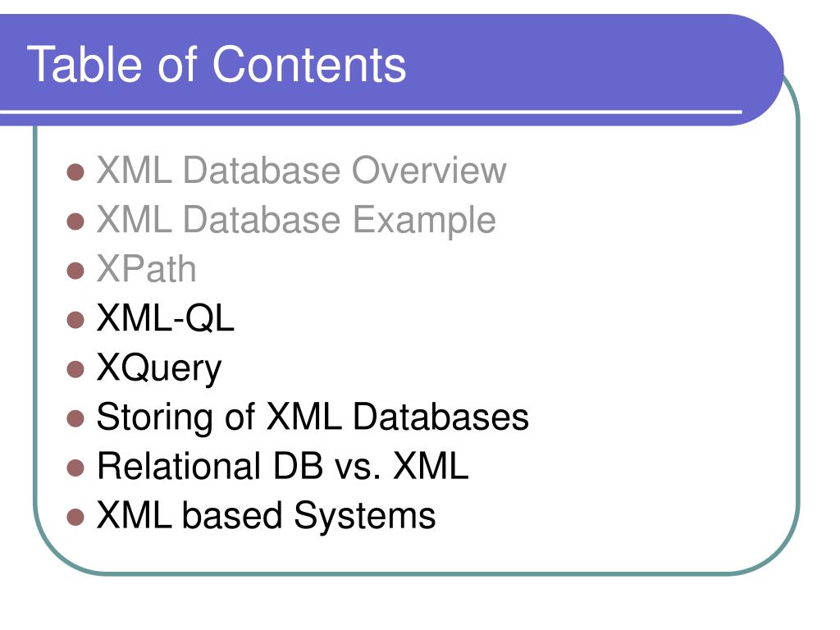Viewport: 840px width, 630px height.
Task: Click bullet beside XML-QL
Action: pyautogui.click(x=75, y=321)
